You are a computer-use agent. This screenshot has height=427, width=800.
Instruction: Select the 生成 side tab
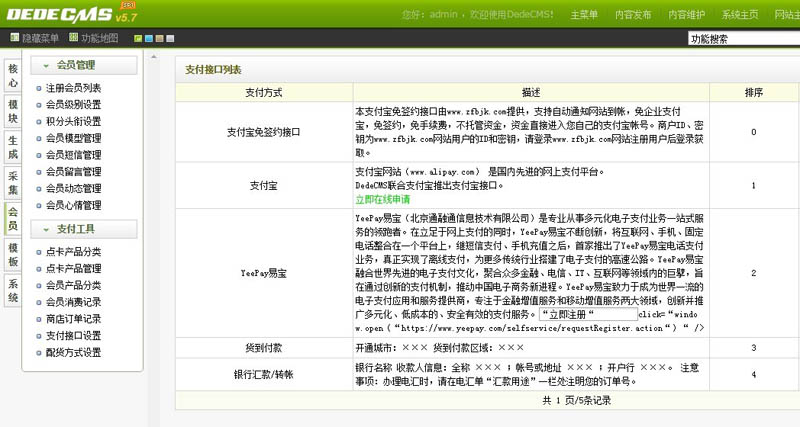tap(13, 147)
